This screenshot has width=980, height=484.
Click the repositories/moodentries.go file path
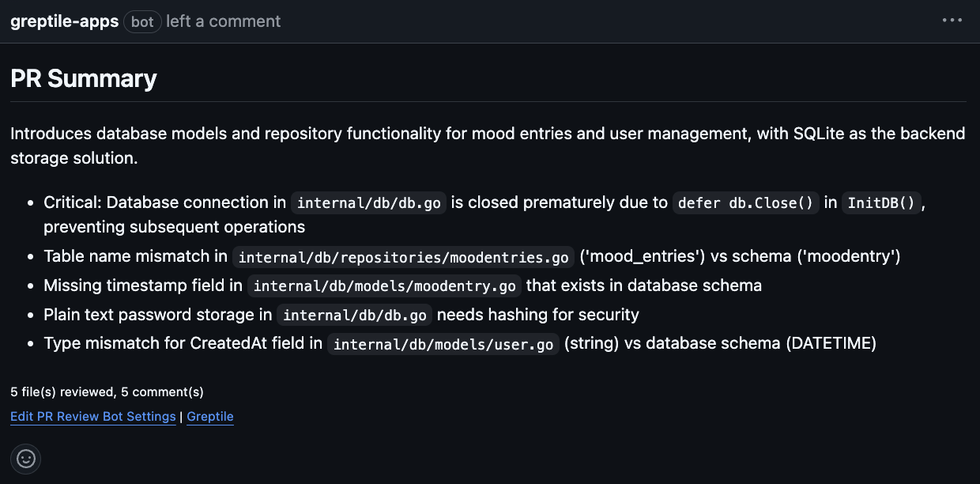(x=404, y=258)
